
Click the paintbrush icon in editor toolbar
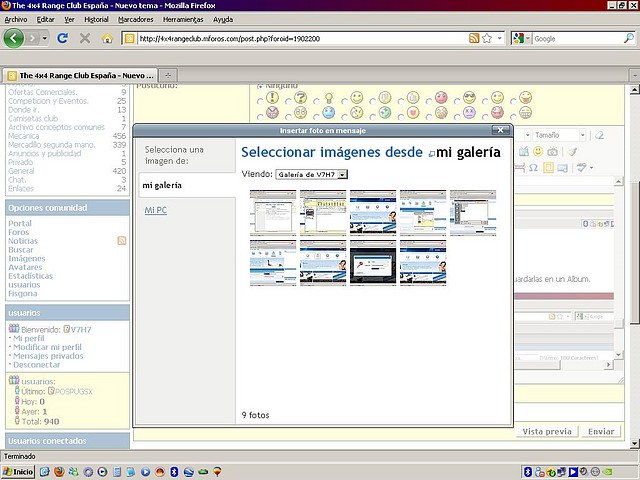coord(572,151)
